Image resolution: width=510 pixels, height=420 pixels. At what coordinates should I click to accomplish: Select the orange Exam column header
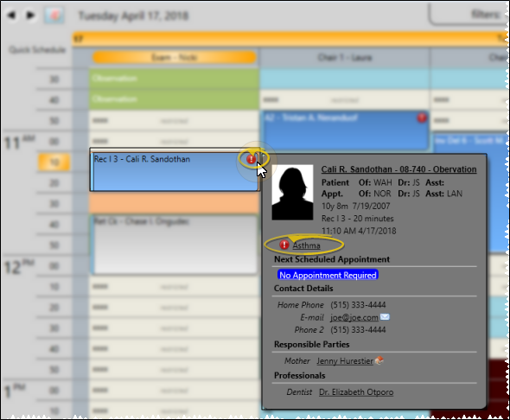[175, 57]
